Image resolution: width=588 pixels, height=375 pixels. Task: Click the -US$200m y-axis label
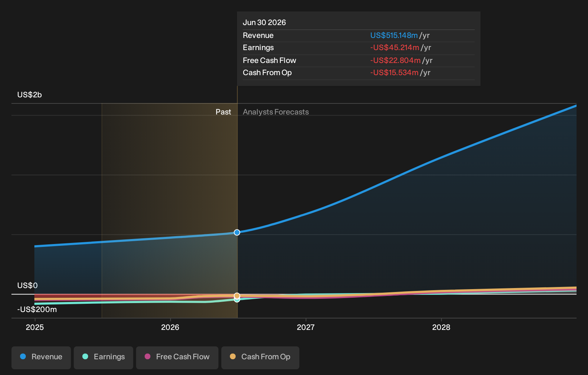point(37,310)
